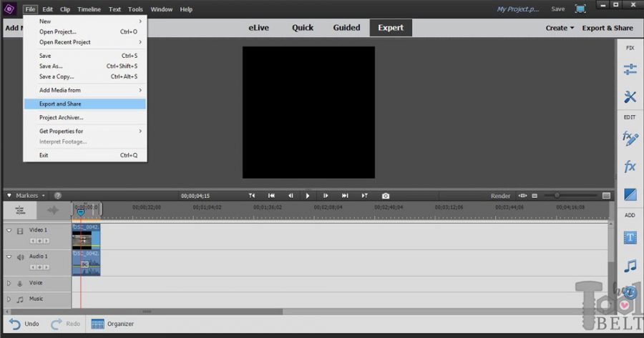This screenshot has width=644, height=338.
Task: Mute the Audio 1 track speaker icon
Action: click(20, 257)
